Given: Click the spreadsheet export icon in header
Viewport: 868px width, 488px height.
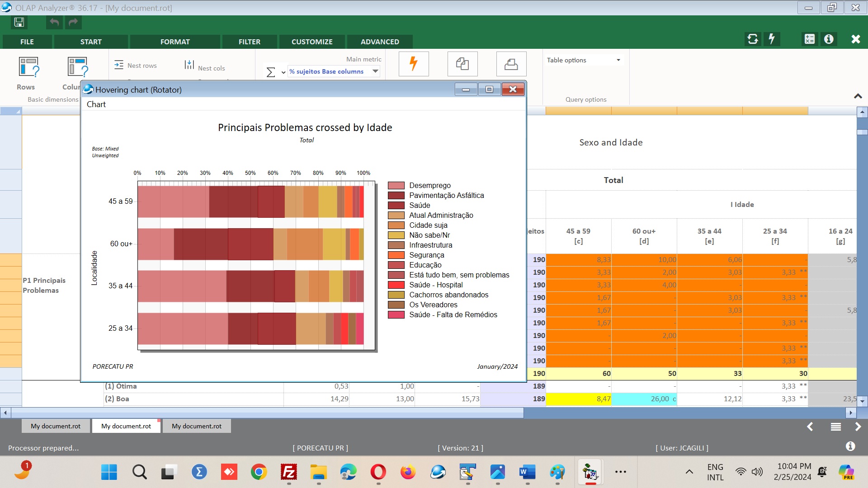Looking at the screenshot, I should pyautogui.click(x=809, y=39).
